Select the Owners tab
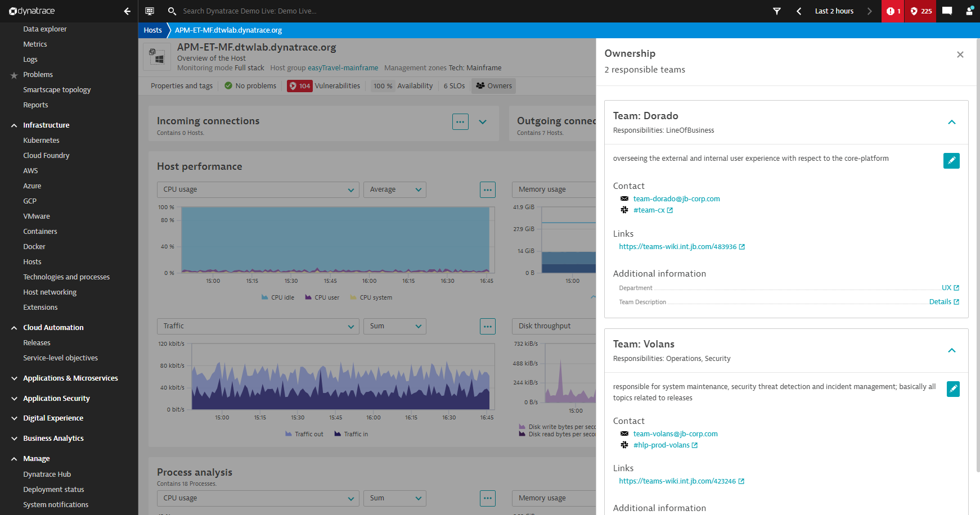 (494, 86)
